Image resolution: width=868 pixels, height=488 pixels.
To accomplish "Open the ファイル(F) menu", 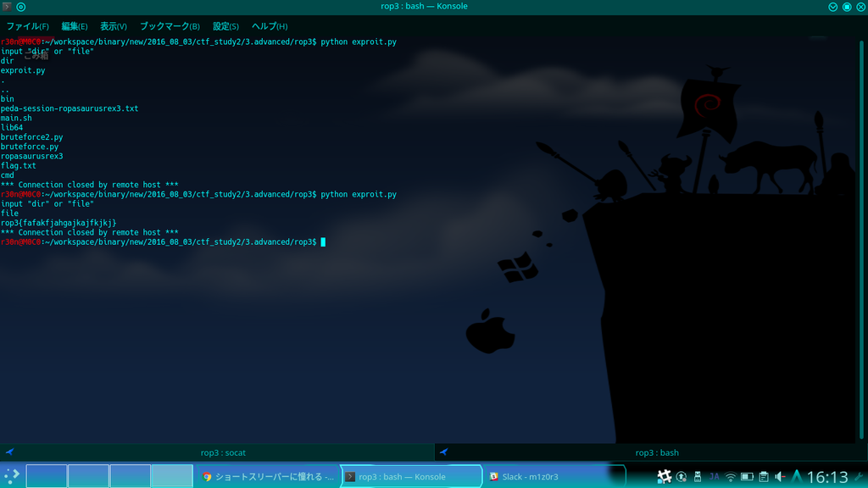I will [28, 26].
